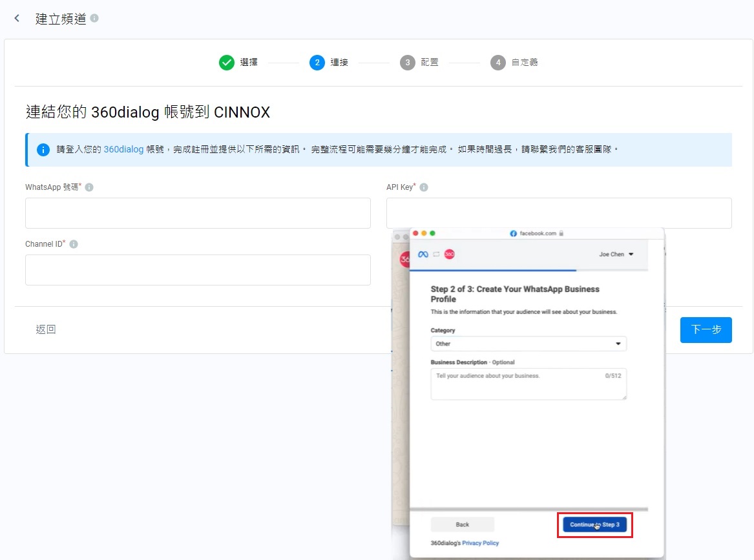Viewport: 754px width, 560px height.
Task: Click red 360dialog logo in popup header
Action: (449, 254)
